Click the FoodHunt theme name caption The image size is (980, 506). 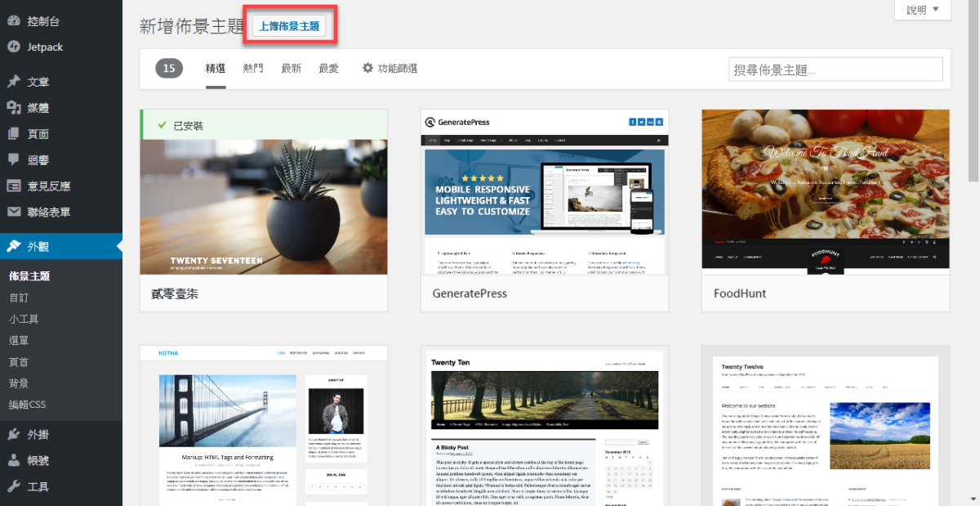point(740,293)
